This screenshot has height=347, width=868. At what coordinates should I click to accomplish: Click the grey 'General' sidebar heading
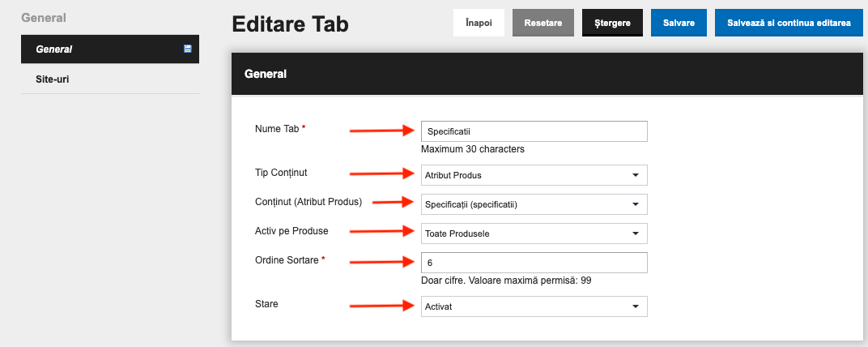(x=44, y=18)
